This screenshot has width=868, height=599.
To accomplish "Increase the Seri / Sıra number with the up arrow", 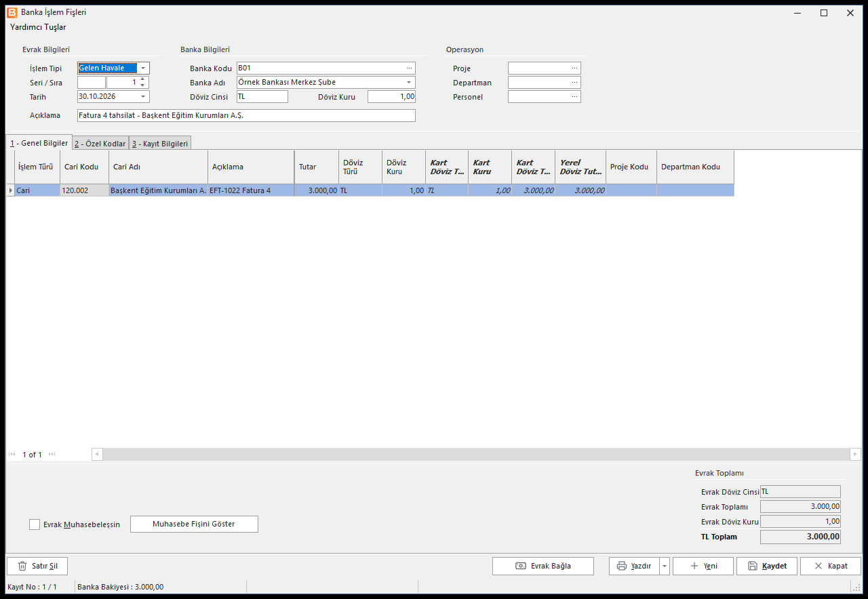I will pos(142,79).
